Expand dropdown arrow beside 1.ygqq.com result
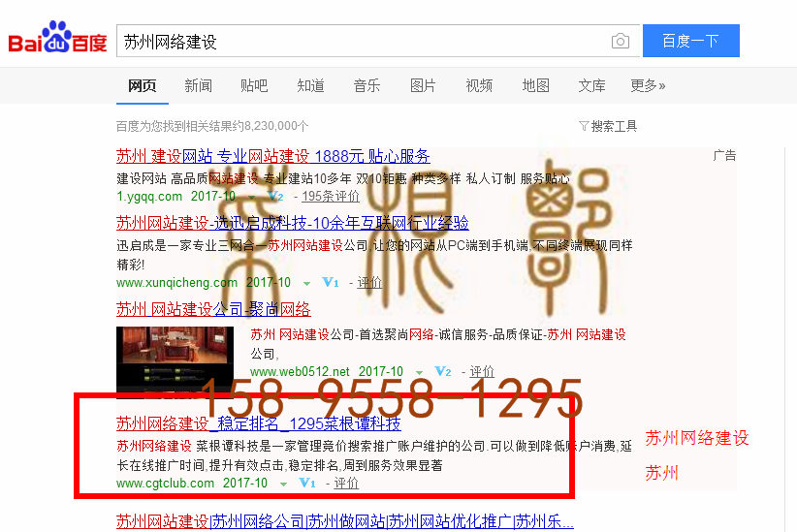797x532 pixels. click(x=251, y=197)
